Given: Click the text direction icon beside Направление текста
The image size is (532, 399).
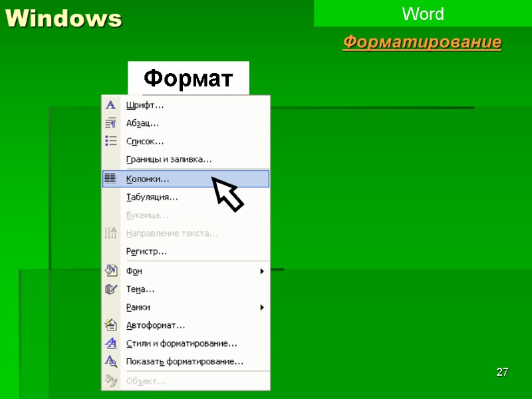Looking at the screenshot, I should click(x=110, y=233).
